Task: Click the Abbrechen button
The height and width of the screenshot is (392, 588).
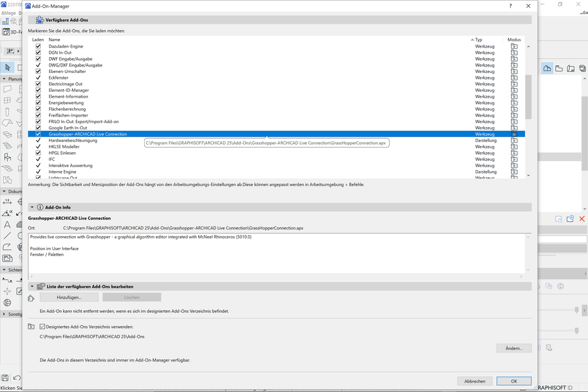Action: pos(475,381)
